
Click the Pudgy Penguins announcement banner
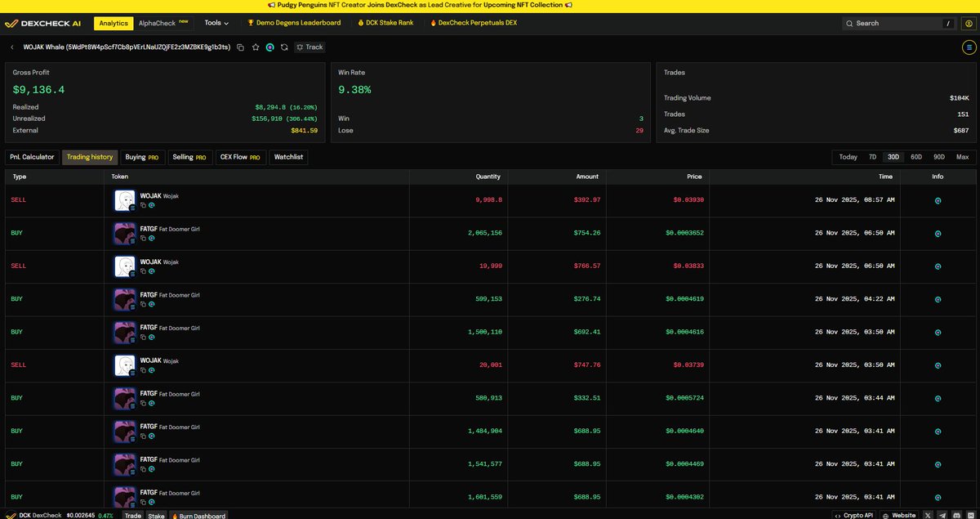tap(420, 5)
